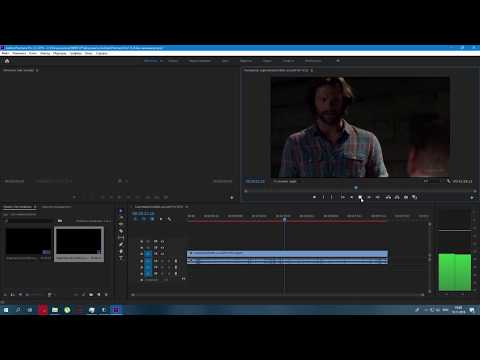
Task: Select video clip on track V1
Action: pos(287,253)
